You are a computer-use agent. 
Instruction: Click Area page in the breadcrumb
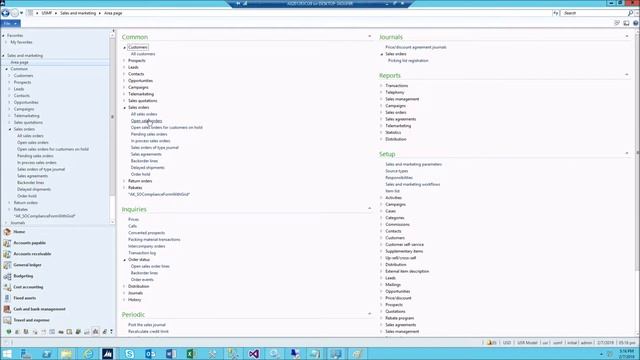point(113,13)
